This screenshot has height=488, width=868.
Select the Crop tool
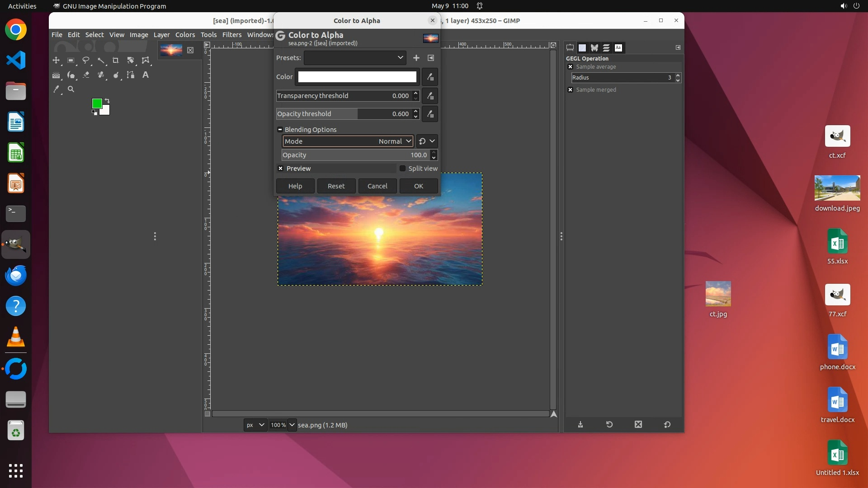point(116,61)
